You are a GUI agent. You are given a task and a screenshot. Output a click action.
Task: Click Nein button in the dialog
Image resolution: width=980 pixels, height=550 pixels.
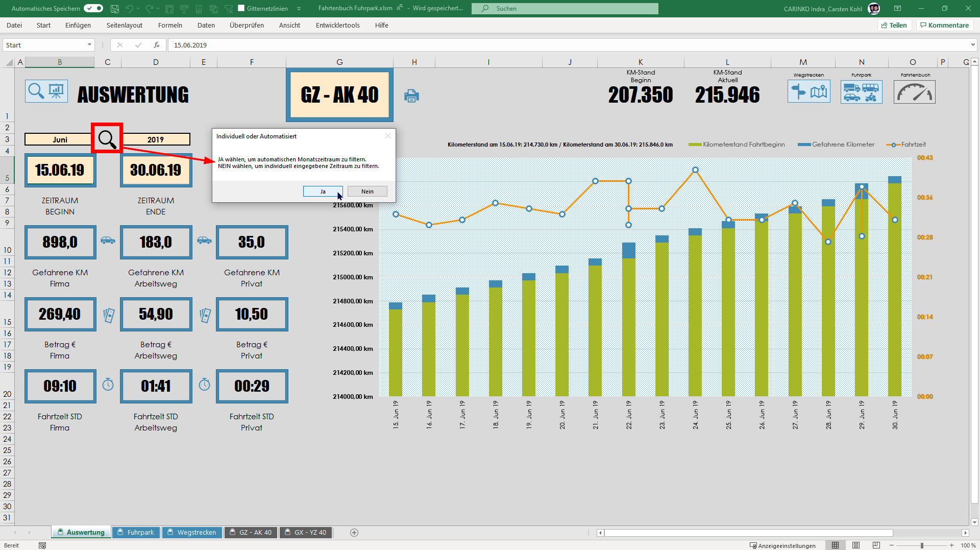[x=367, y=192]
